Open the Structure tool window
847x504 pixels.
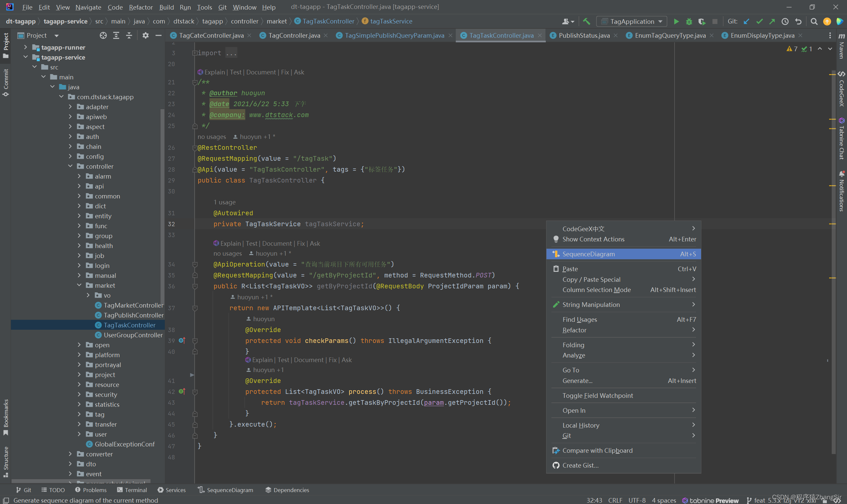pyautogui.click(x=6, y=462)
